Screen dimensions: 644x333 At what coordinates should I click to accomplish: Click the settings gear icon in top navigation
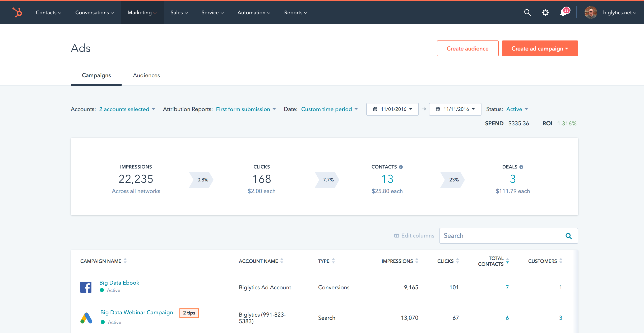[545, 12]
